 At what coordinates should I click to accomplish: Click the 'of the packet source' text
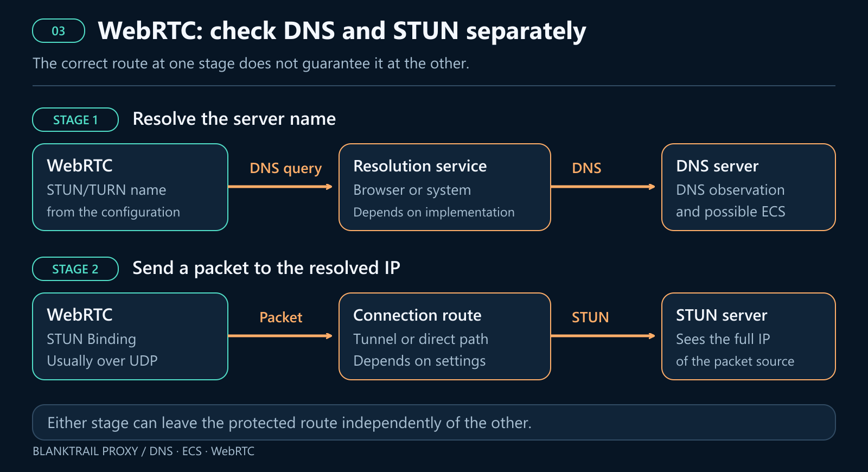tap(735, 361)
